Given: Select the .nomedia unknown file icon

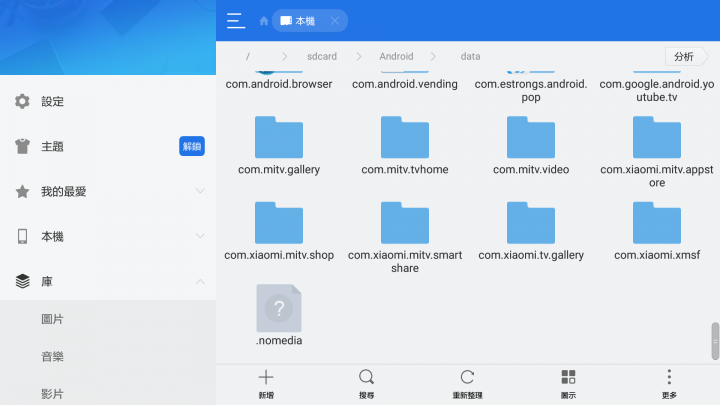Looking at the screenshot, I should point(279,308).
